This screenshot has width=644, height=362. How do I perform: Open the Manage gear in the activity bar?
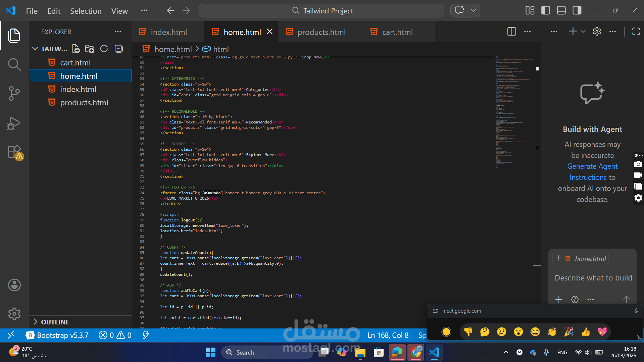(x=14, y=314)
